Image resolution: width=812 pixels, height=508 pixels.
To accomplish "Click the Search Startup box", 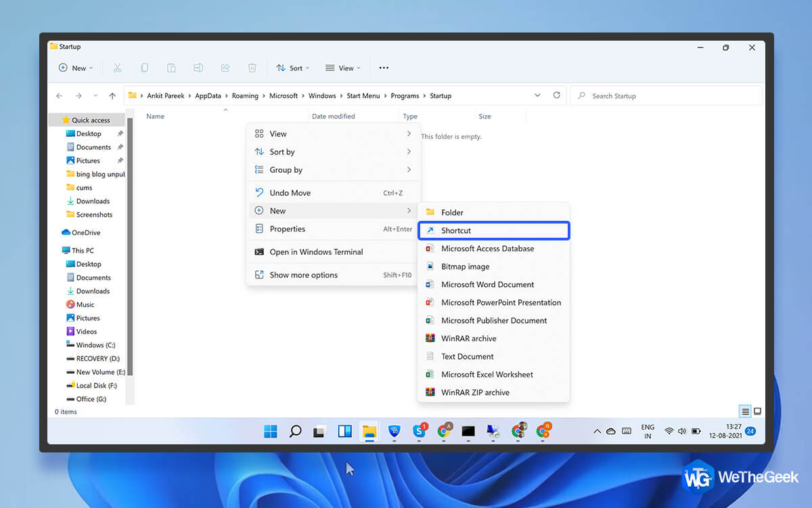I will (667, 96).
